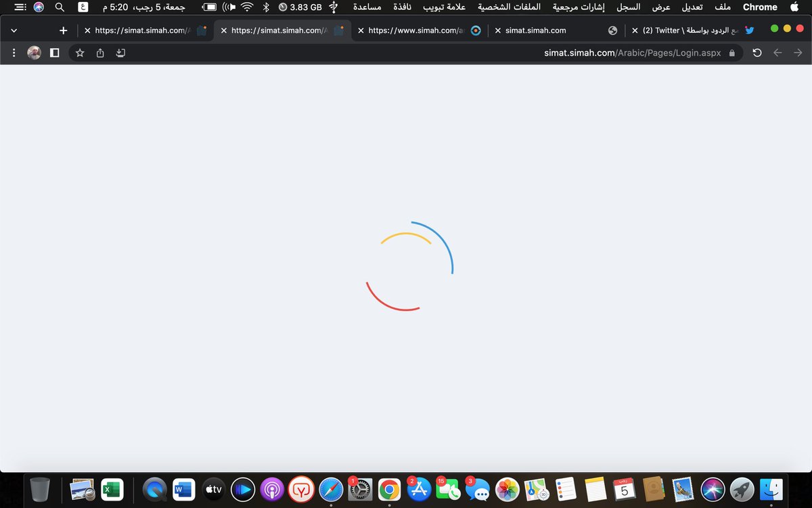Screen dimensions: 812x508
Task: Open FaceTime in the dock
Action: coord(449,489)
